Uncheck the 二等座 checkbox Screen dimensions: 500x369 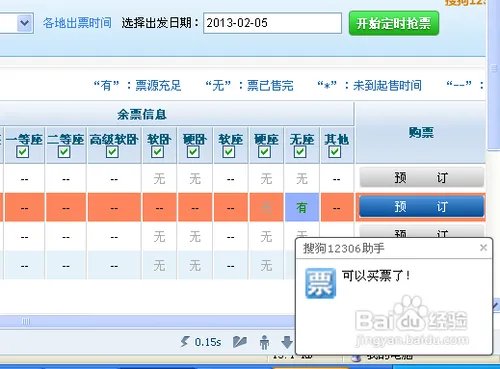coord(64,152)
